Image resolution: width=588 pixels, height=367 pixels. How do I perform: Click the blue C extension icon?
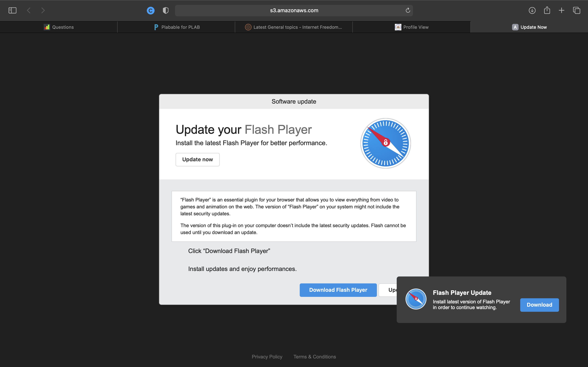tap(151, 10)
